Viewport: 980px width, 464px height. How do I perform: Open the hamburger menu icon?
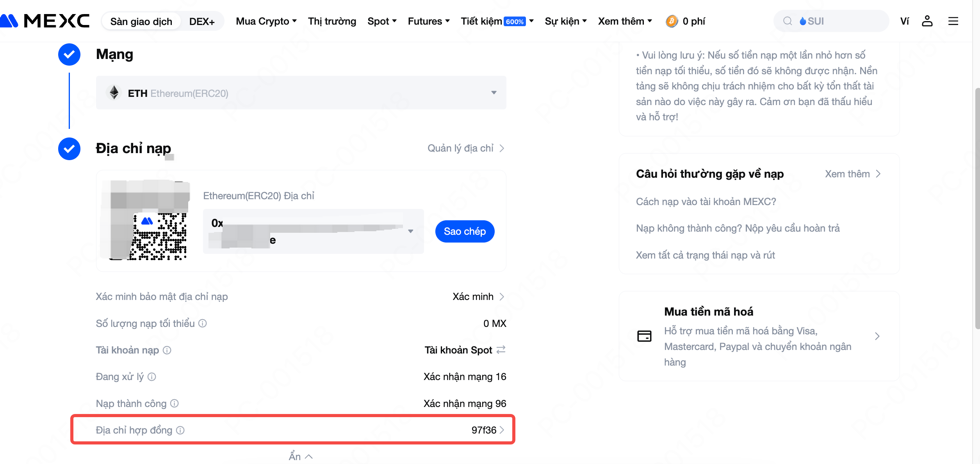pos(953,21)
